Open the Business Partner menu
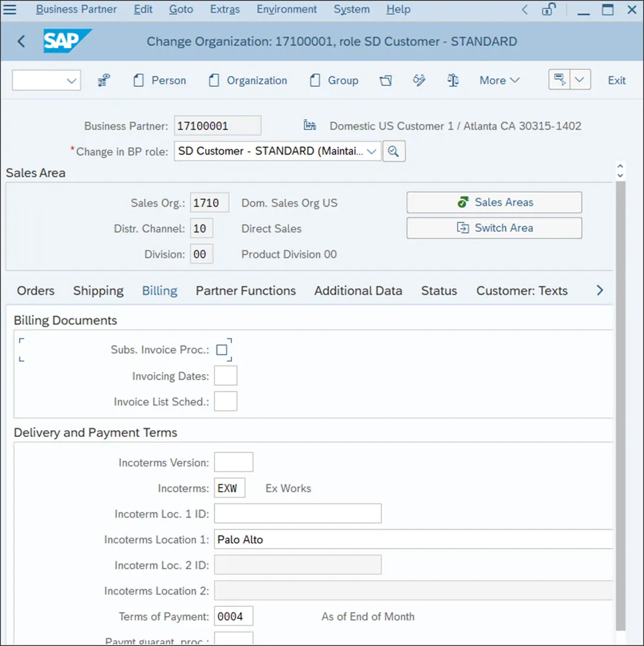644x646 pixels. click(x=76, y=9)
